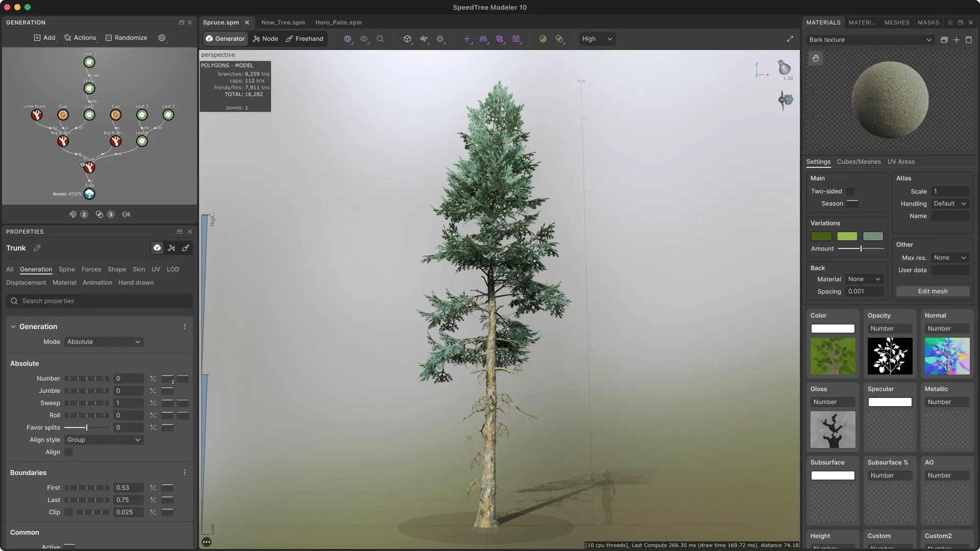
Task: Open the Opacity Number type dropdown
Action: tap(890, 329)
